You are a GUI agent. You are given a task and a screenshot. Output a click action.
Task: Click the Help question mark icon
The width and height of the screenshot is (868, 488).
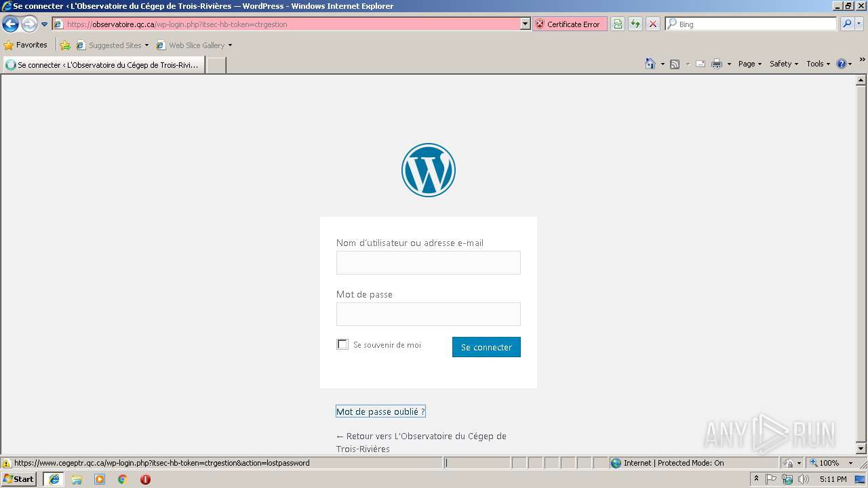point(842,64)
